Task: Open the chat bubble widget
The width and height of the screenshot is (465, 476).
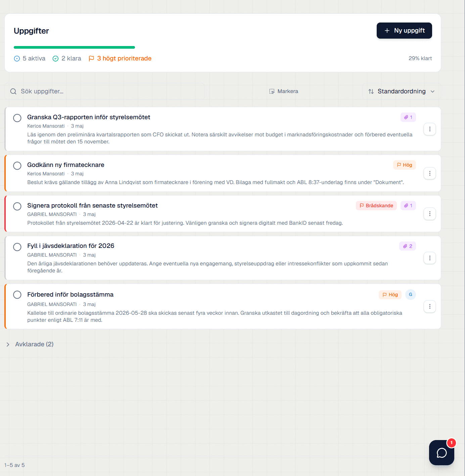Action: 441,452
